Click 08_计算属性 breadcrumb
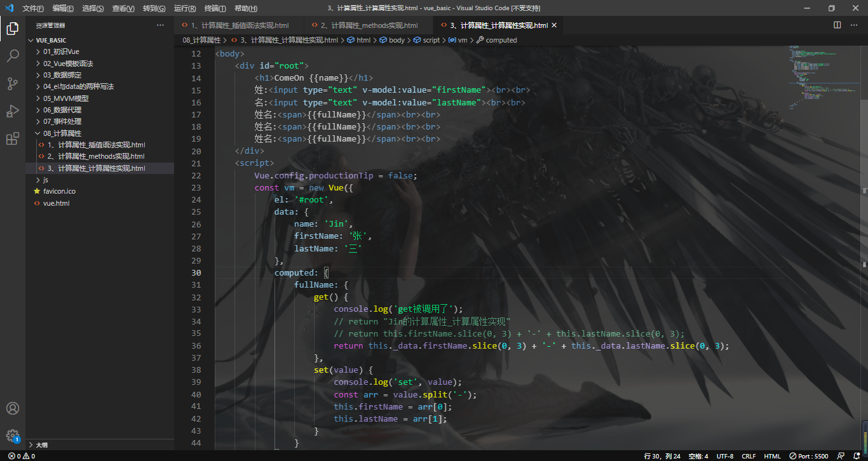The height and width of the screenshot is (461, 868). 201,40
